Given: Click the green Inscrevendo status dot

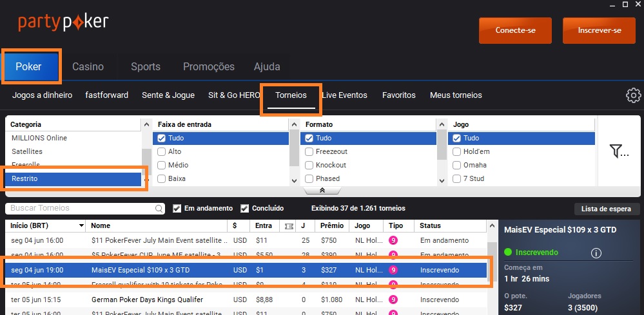Looking at the screenshot, I should coord(508,253).
